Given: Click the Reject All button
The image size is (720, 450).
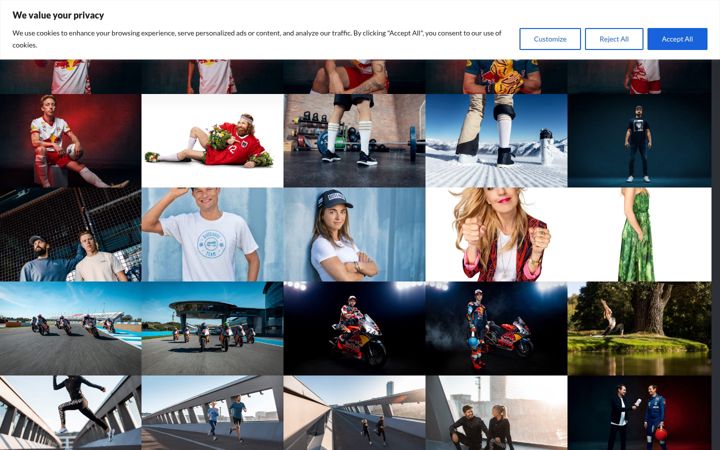Looking at the screenshot, I should click(613, 39).
